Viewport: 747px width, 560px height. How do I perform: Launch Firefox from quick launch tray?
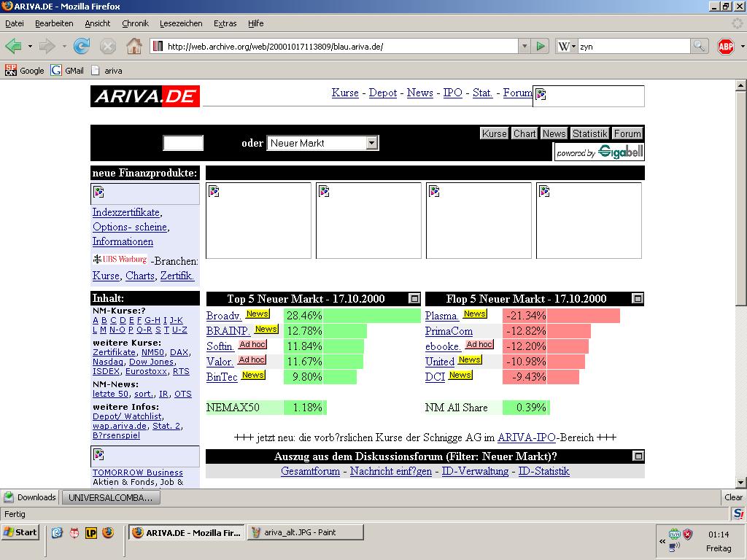[108, 532]
